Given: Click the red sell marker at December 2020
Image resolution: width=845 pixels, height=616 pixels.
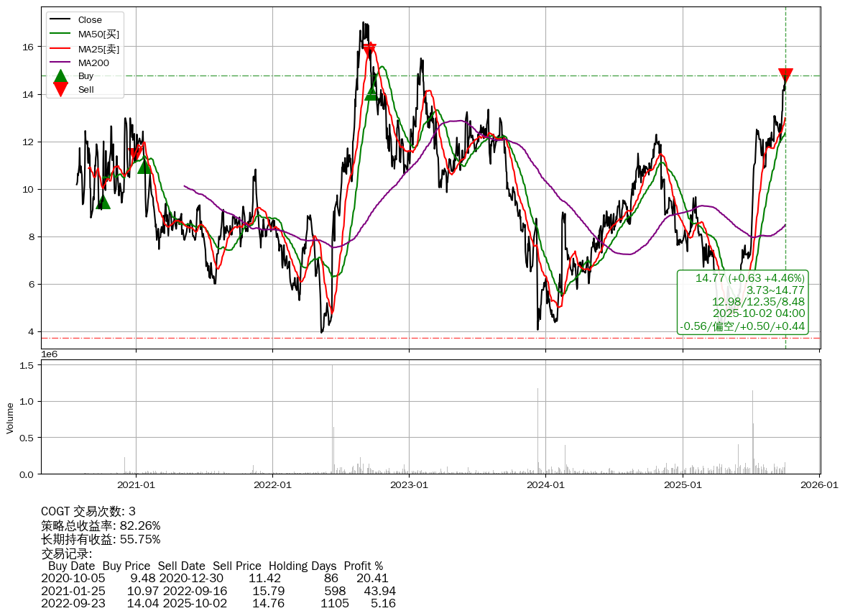Looking at the screenshot, I should coord(135,152).
